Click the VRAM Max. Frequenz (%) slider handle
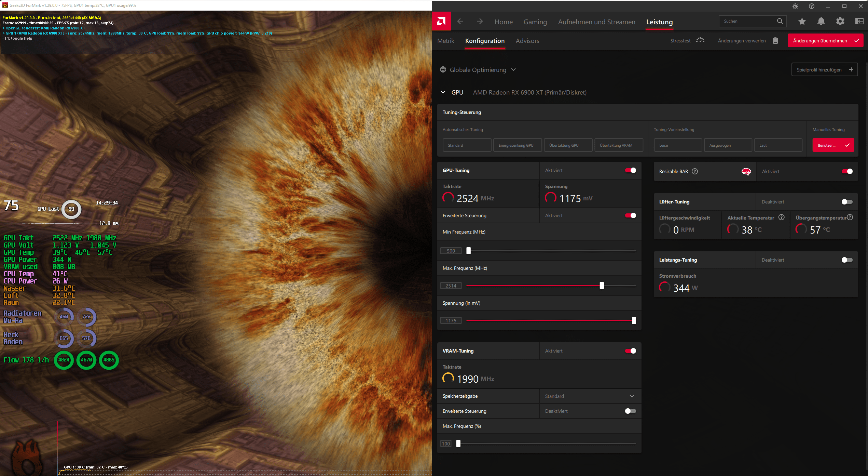 pyautogui.click(x=458, y=444)
